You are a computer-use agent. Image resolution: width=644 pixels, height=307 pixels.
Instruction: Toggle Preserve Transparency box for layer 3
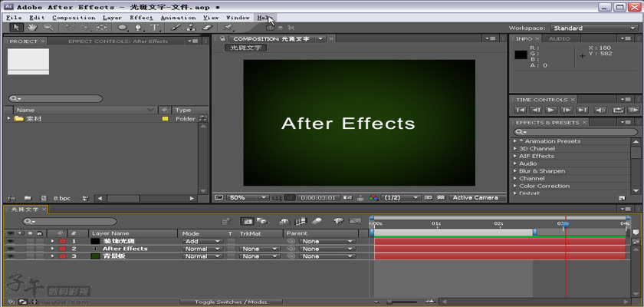(231, 256)
